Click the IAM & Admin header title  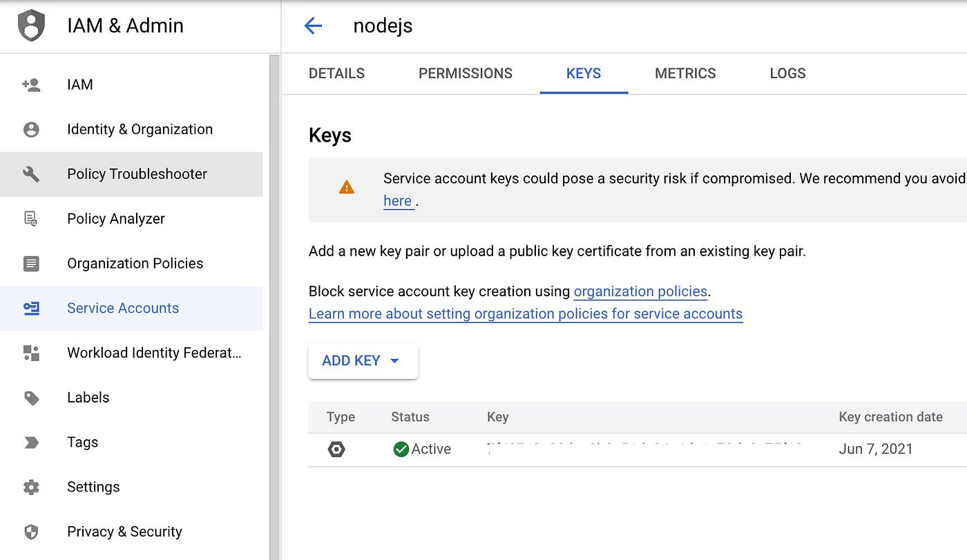[x=125, y=26]
